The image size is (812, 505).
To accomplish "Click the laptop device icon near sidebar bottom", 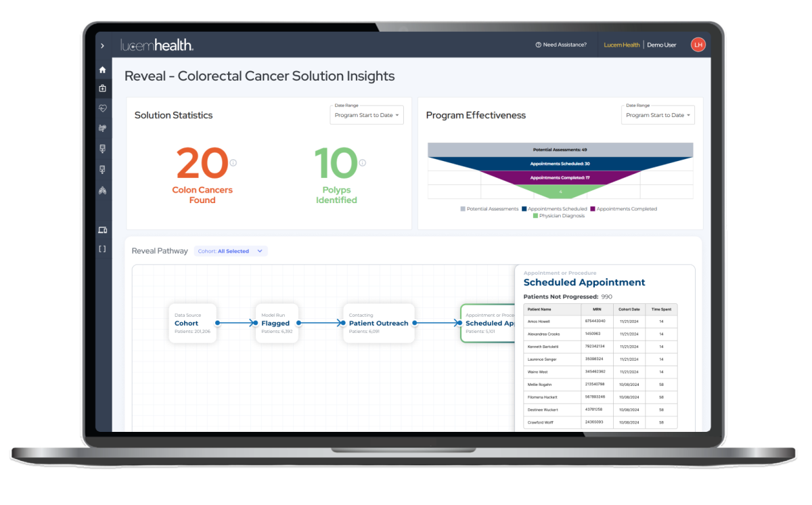I will pos(103,229).
